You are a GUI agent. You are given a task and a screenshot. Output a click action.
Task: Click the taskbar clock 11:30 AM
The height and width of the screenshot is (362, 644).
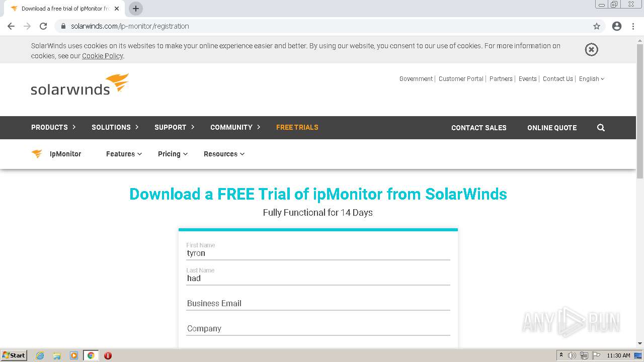coord(618,355)
